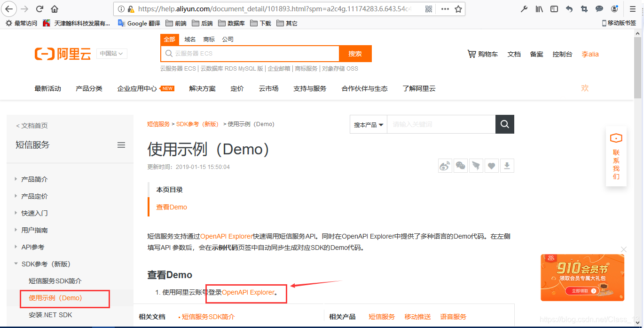
Task: Click the crop screenshot toolbar icon
Action: (x=584, y=9)
